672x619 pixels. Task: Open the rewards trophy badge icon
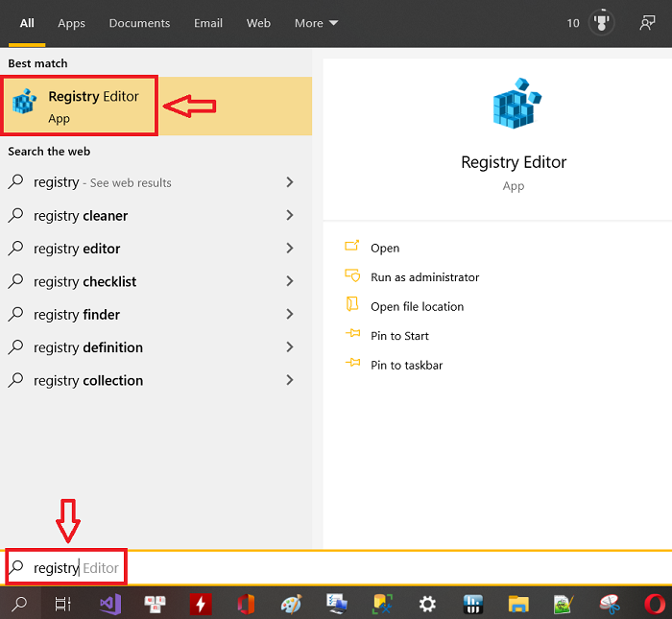601,22
